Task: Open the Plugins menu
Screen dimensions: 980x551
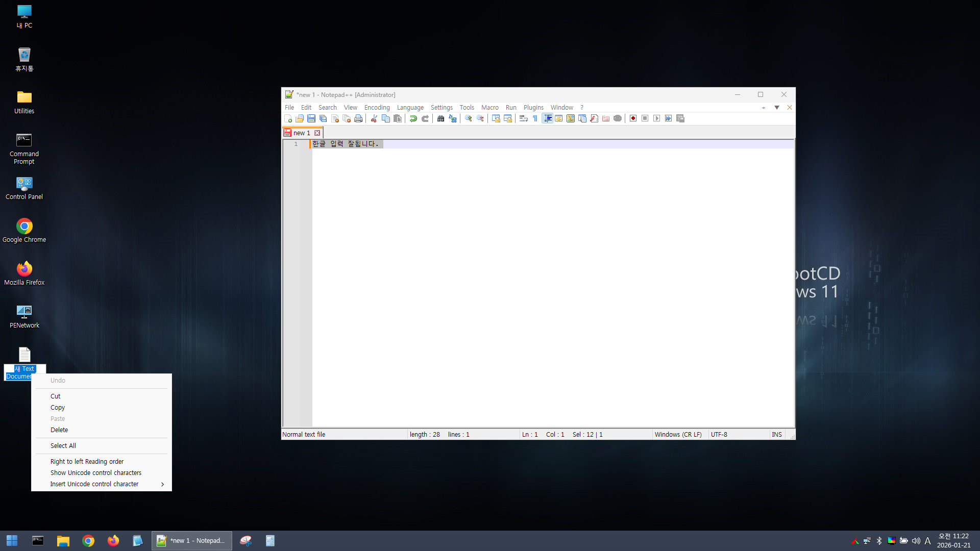Action: (533, 108)
